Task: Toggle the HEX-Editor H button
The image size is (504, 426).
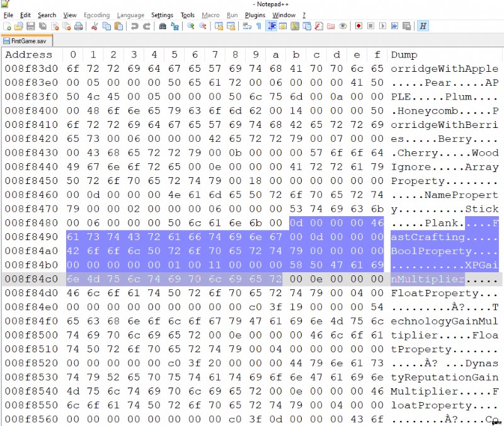Action: pyautogui.click(x=423, y=26)
